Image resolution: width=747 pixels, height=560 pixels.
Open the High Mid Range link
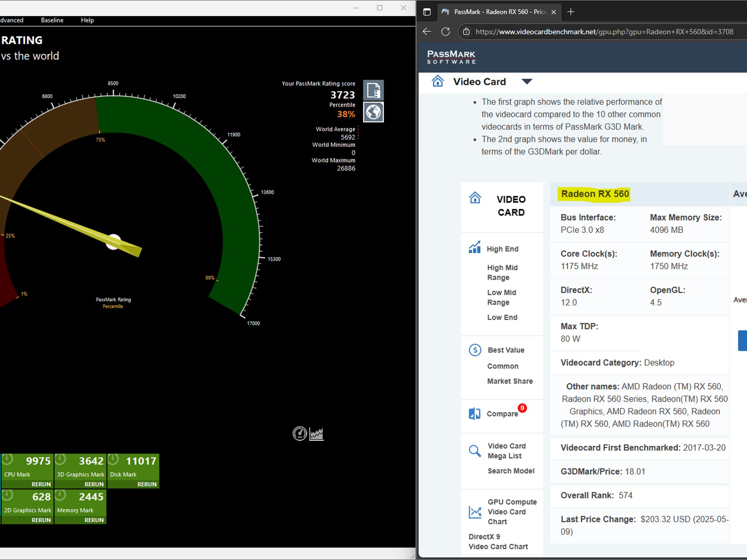[502, 272]
